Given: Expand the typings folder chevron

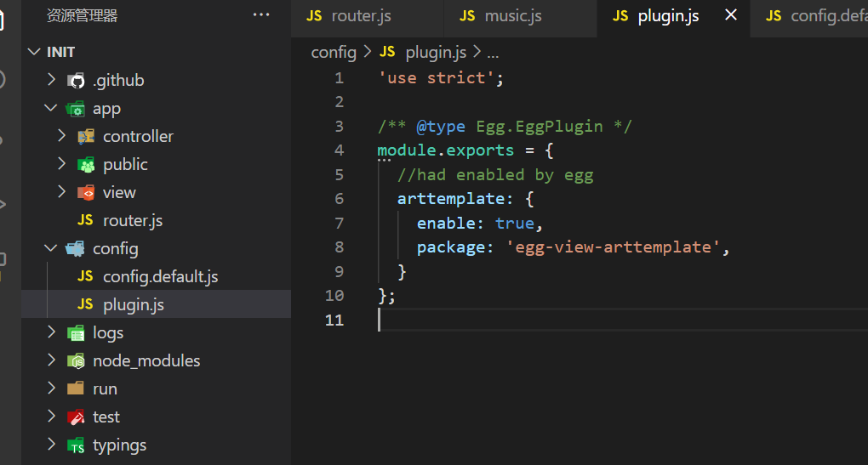Looking at the screenshot, I should (51, 444).
